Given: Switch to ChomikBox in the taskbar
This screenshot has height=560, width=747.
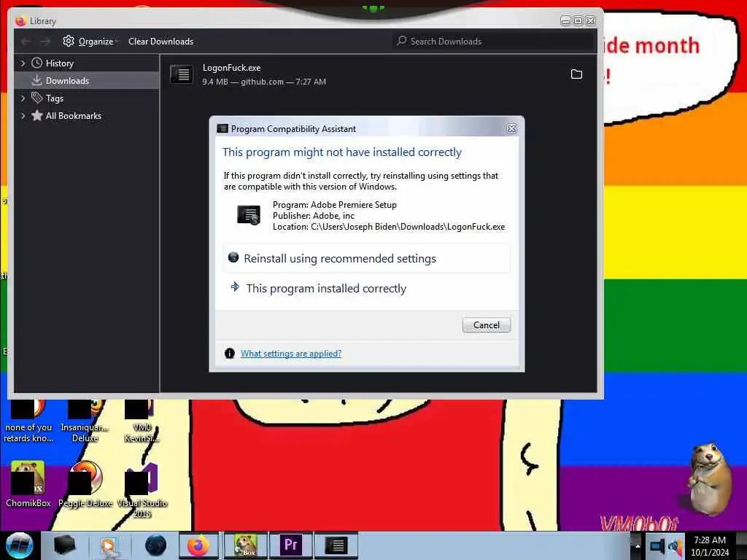Looking at the screenshot, I should (x=245, y=545).
